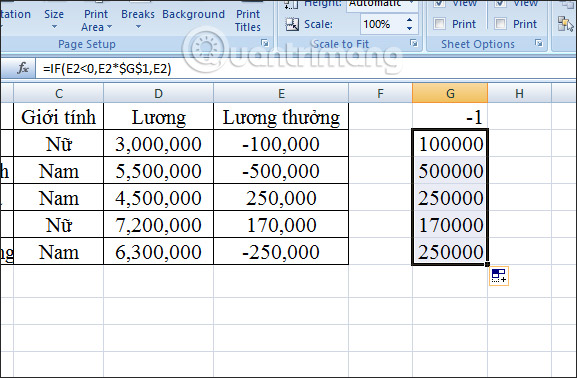
Task: Select column D header
Action: coord(158,93)
